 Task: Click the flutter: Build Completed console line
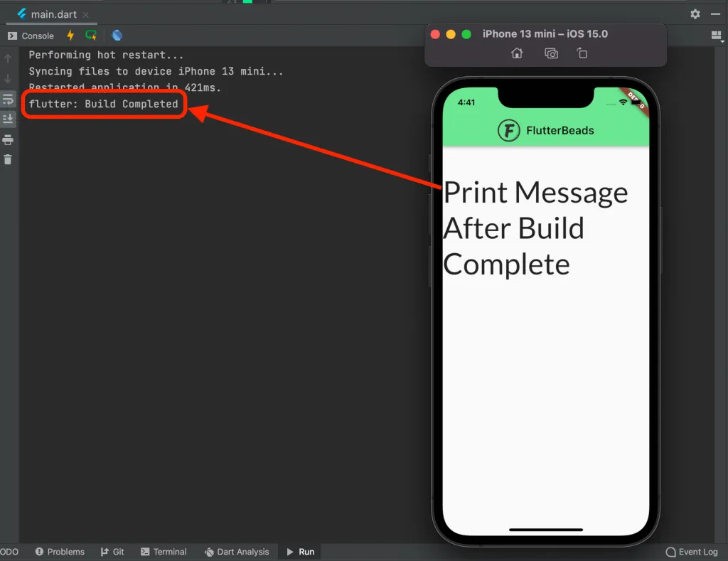tap(103, 104)
